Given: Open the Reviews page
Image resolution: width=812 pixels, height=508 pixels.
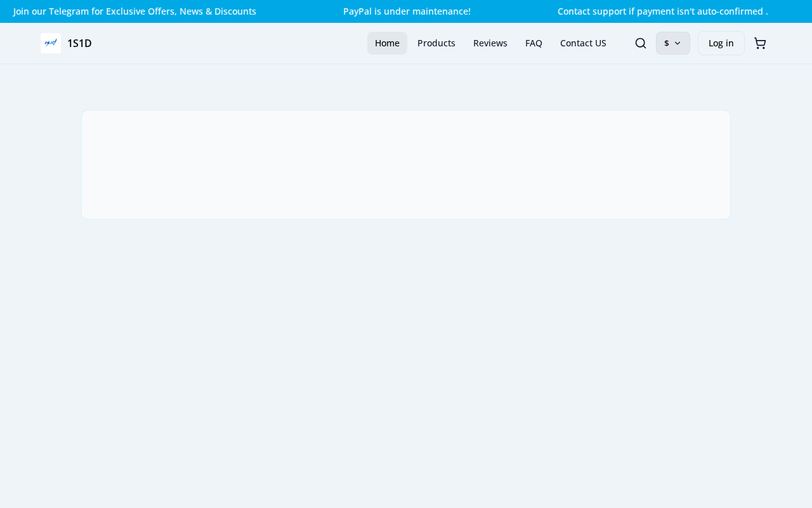Looking at the screenshot, I should pos(490,43).
